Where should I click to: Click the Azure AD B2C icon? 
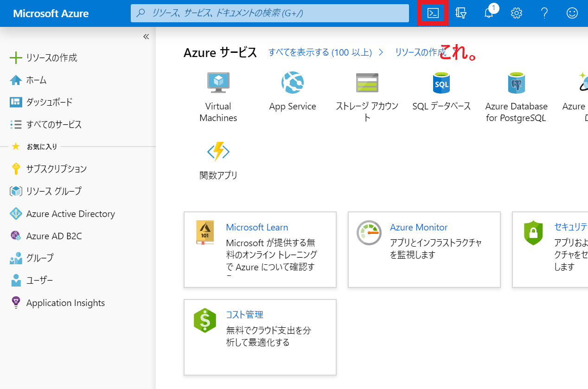coord(16,236)
